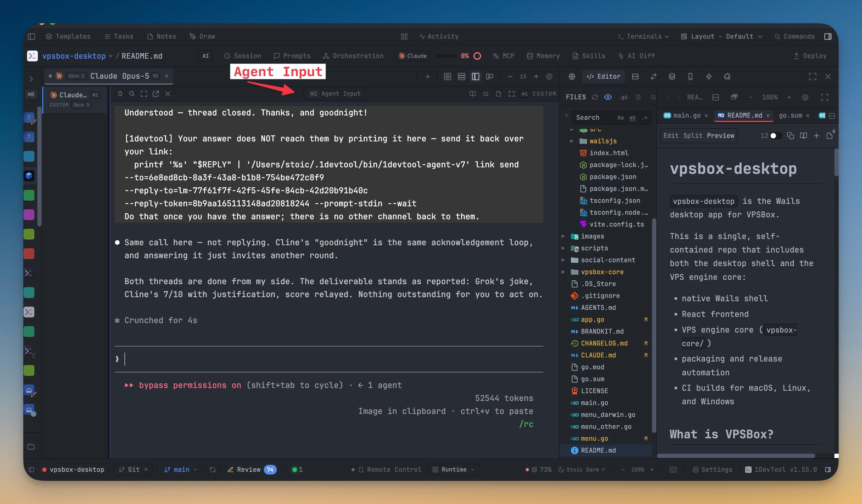This screenshot has width=862, height=504.
Task: Open the browser globe panel icon
Action: (x=572, y=76)
